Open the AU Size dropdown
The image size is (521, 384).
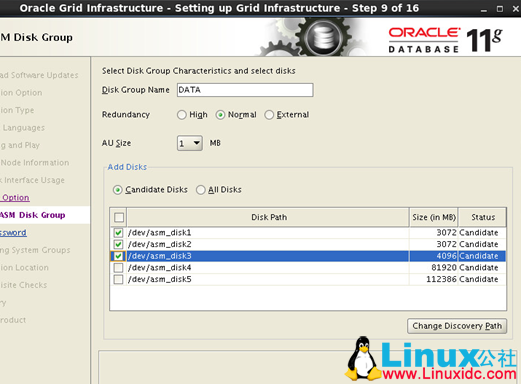pos(189,143)
